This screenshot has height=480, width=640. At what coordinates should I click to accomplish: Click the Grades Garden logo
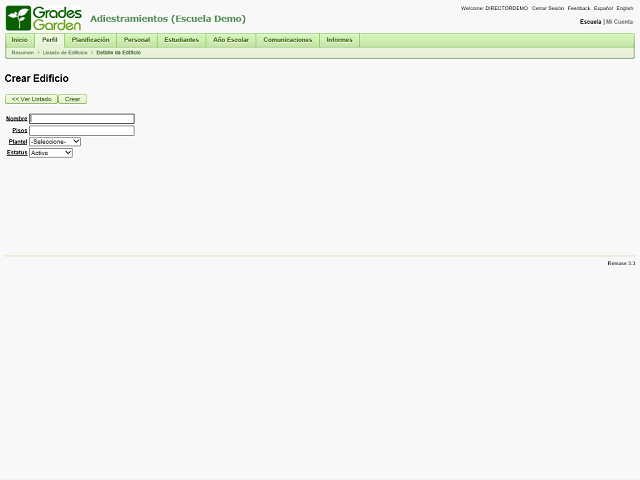tap(44, 18)
